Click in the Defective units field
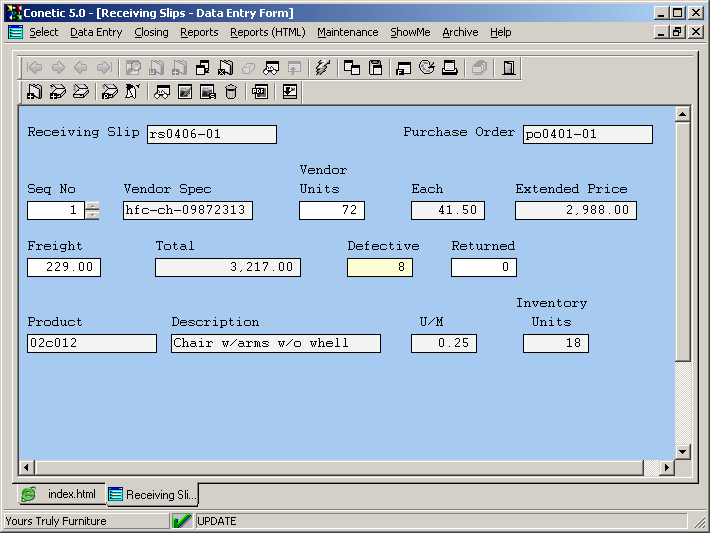Viewport: 710px width, 533px height. tap(380, 267)
